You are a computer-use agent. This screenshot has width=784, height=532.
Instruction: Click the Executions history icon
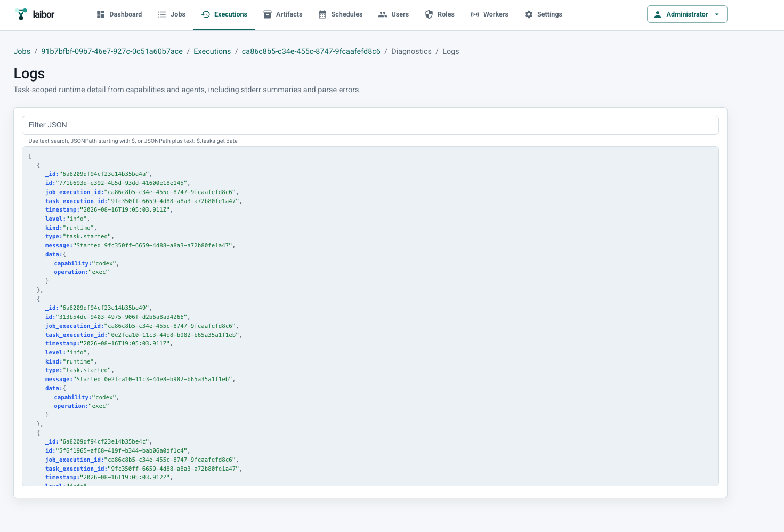point(206,14)
